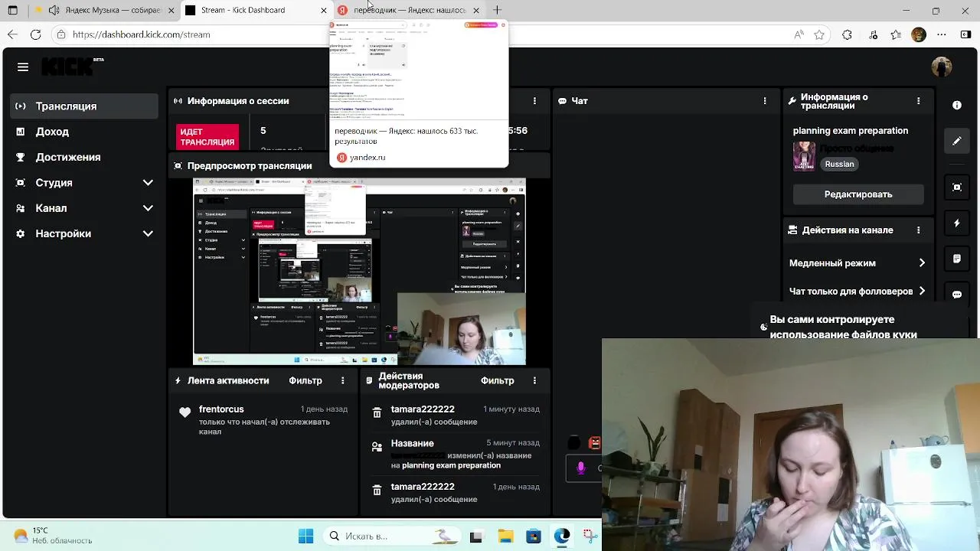Open the weather widget 15°C
This screenshot has width=980, height=551.
click(x=52, y=536)
